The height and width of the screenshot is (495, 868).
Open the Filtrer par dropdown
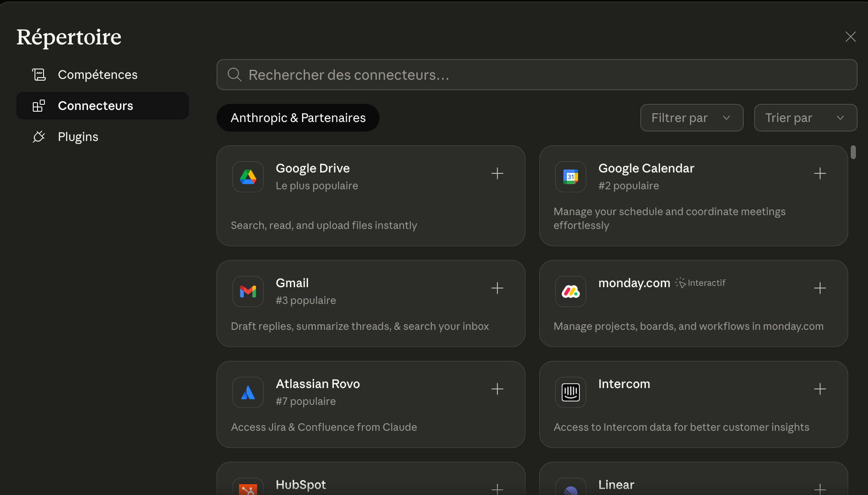(x=691, y=118)
